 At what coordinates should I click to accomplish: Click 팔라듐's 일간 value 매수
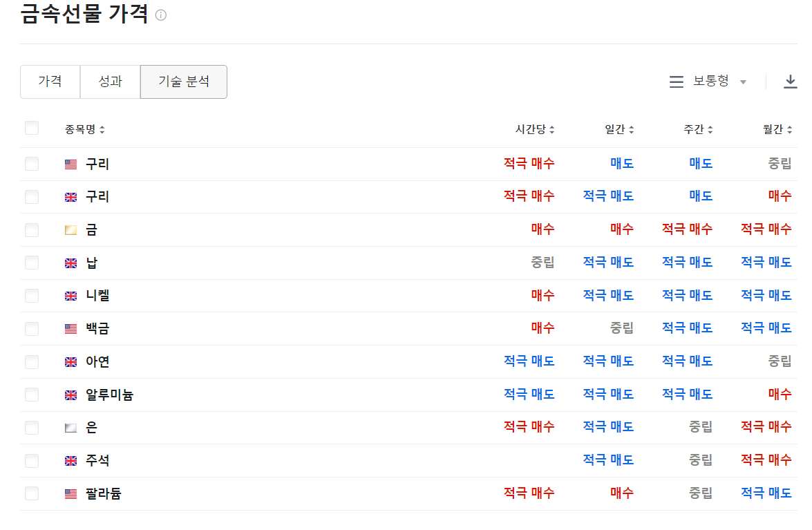622,493
